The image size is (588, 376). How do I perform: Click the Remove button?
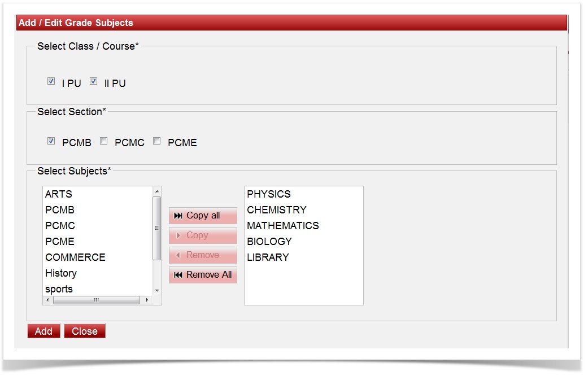pyautogui.click(x=203, y=255)
